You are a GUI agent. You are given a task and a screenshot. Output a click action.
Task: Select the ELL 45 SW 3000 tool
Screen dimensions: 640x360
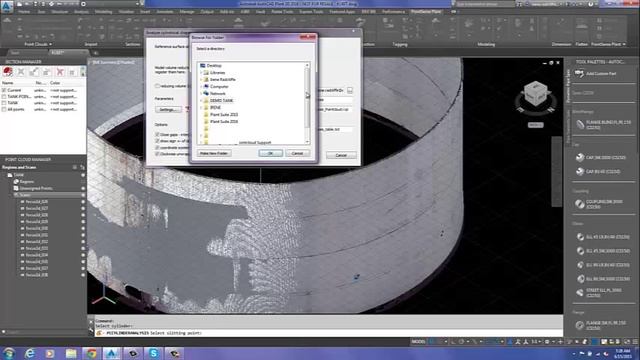(603, 251)
